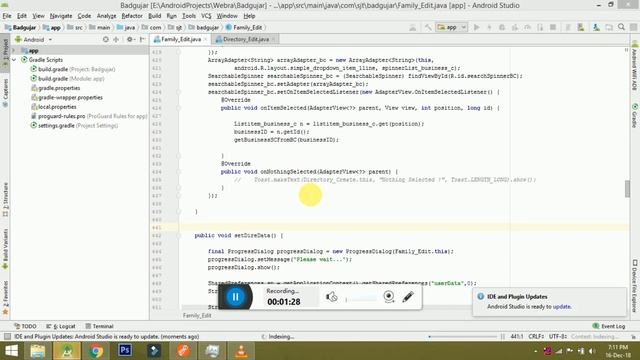Open the UTF-8 encoding selector
The width and height of the screenshot is (640, 360).
click(558, 337)
